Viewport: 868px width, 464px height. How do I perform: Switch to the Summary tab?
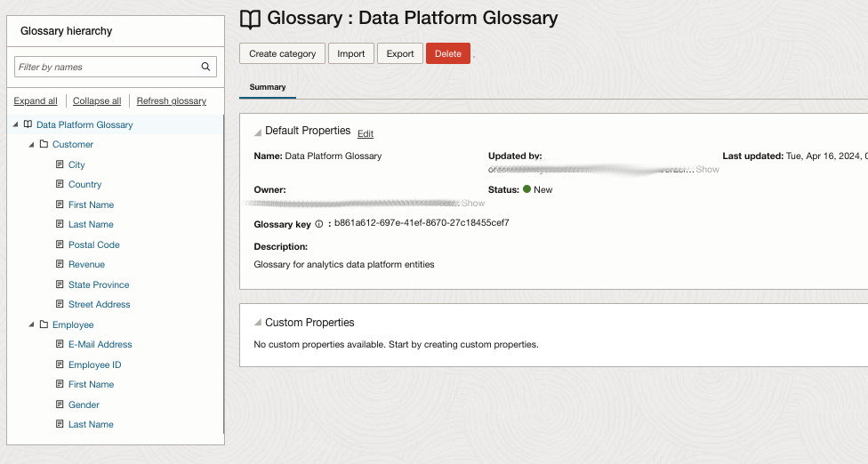click(x=268, y=87)
